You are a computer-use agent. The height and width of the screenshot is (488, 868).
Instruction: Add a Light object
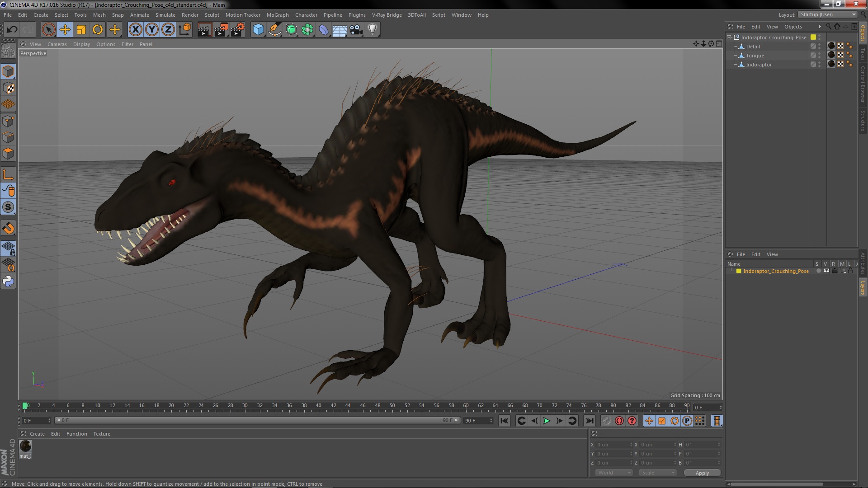point(373,30)
